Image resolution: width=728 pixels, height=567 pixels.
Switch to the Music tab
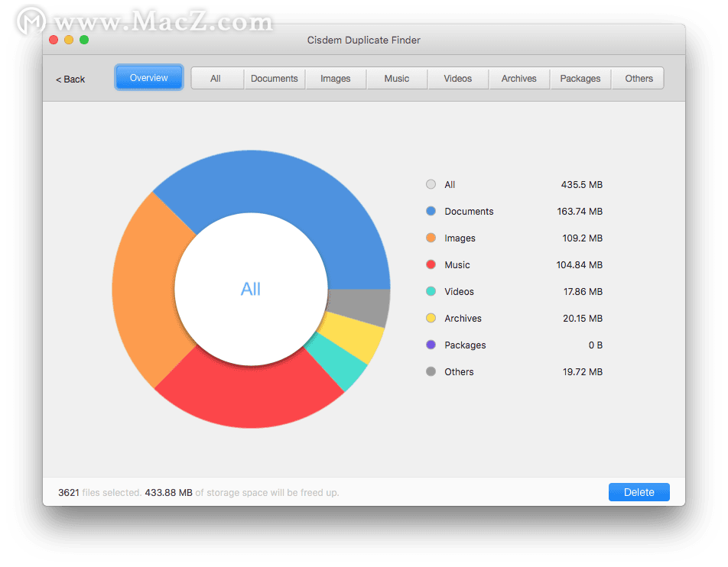[396, 79]
